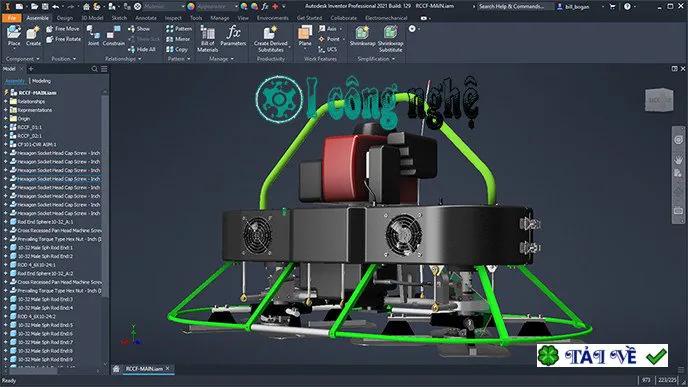Viewport: 688px width, 387px height.
Task: Switch to the Design ribbon tab
Action: 64,18
